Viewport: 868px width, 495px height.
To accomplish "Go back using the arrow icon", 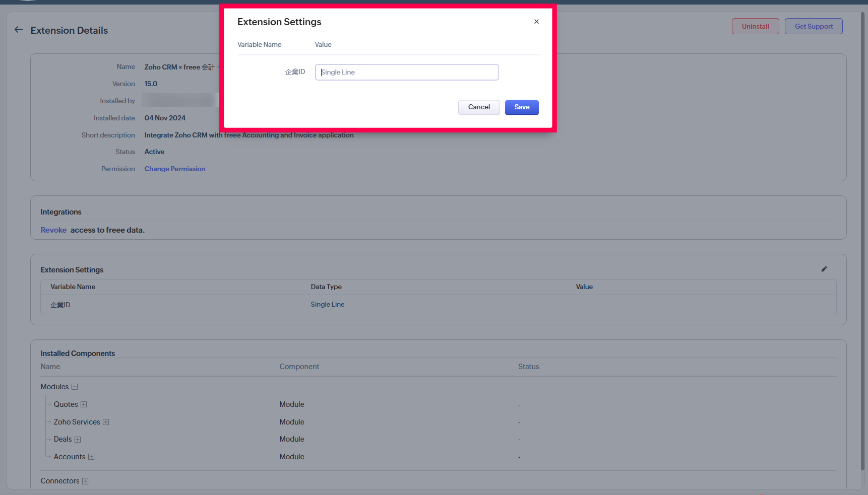I will coord(19,30).
